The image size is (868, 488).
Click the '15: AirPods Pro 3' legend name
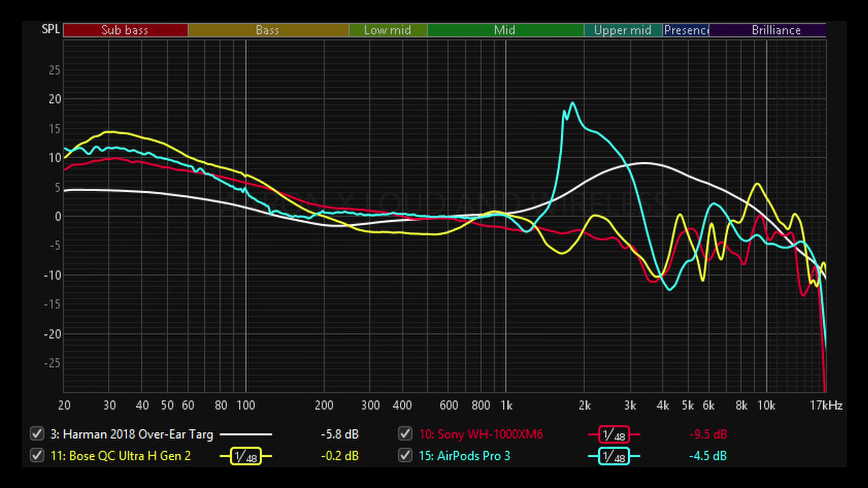click(x=465, y=455)
